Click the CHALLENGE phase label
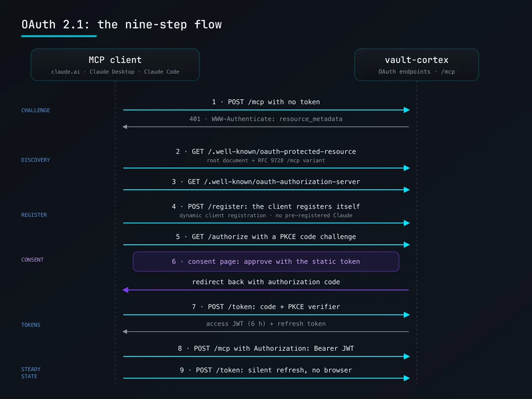 35,110
